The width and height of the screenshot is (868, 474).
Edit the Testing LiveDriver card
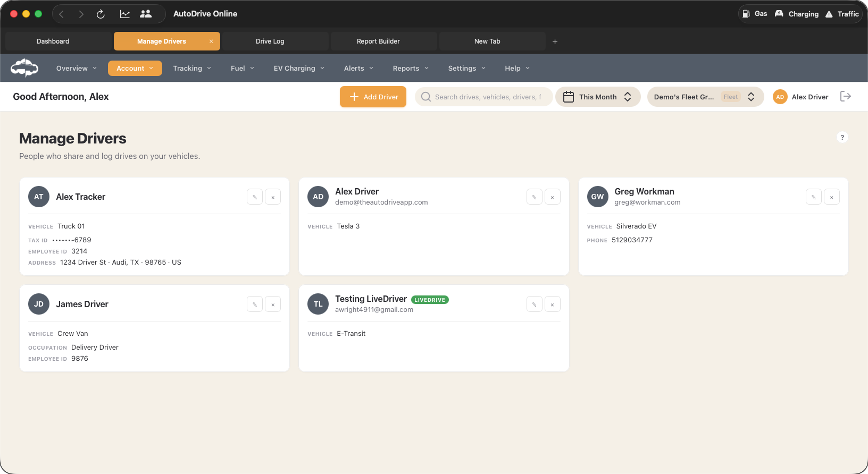(534, 304)
